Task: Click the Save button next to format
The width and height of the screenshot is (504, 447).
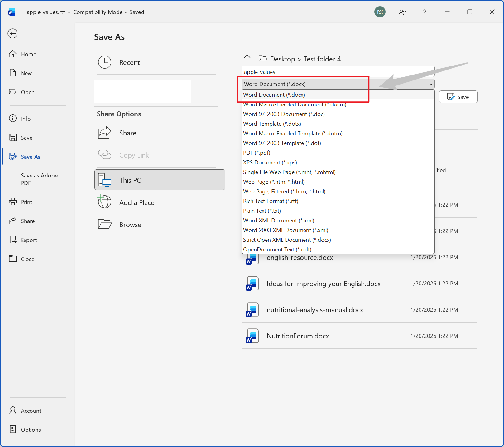Action: 458,97
